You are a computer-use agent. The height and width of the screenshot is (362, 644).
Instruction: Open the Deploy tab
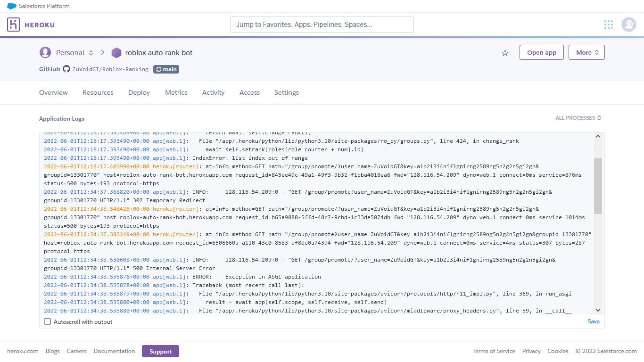(139, 92)
